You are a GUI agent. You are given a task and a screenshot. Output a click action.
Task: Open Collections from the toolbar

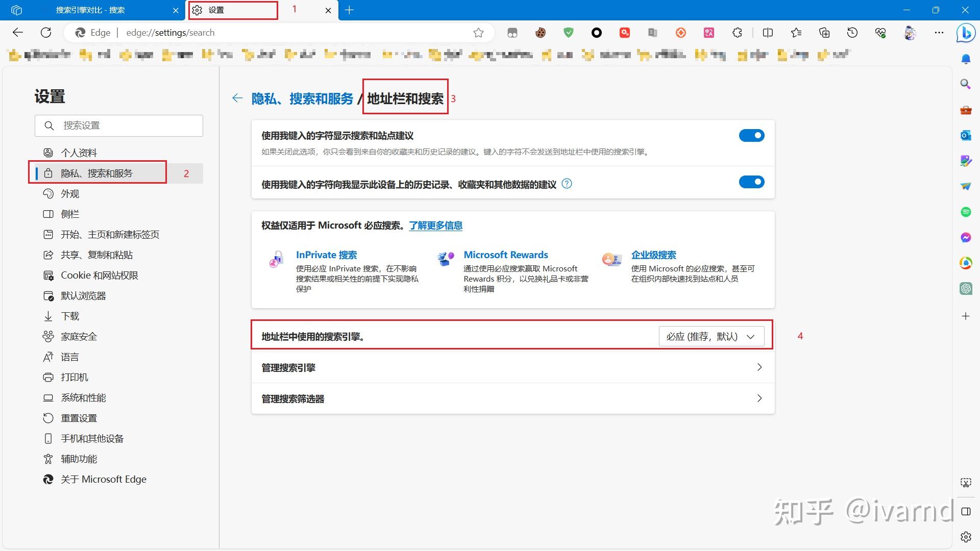(x=824, y=32)
